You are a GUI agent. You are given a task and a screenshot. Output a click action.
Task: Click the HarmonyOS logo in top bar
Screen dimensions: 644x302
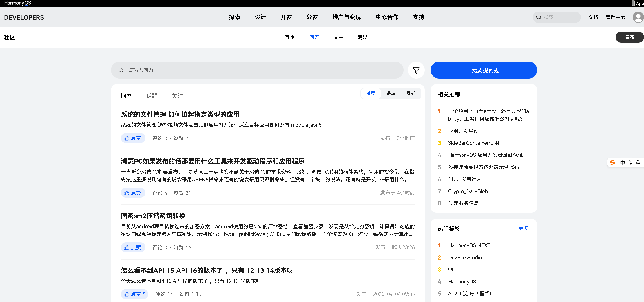tap(17, 3)
